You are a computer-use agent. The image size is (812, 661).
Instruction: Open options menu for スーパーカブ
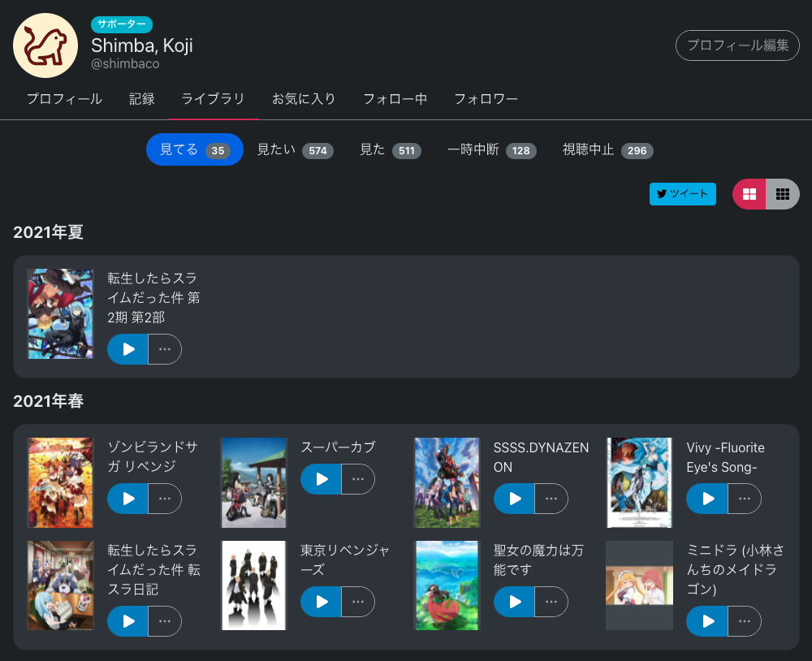click(358, 479)
